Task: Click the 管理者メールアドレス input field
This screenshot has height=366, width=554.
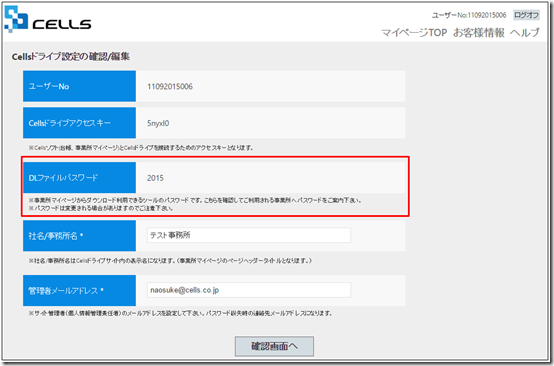Action: click(249, 290)
